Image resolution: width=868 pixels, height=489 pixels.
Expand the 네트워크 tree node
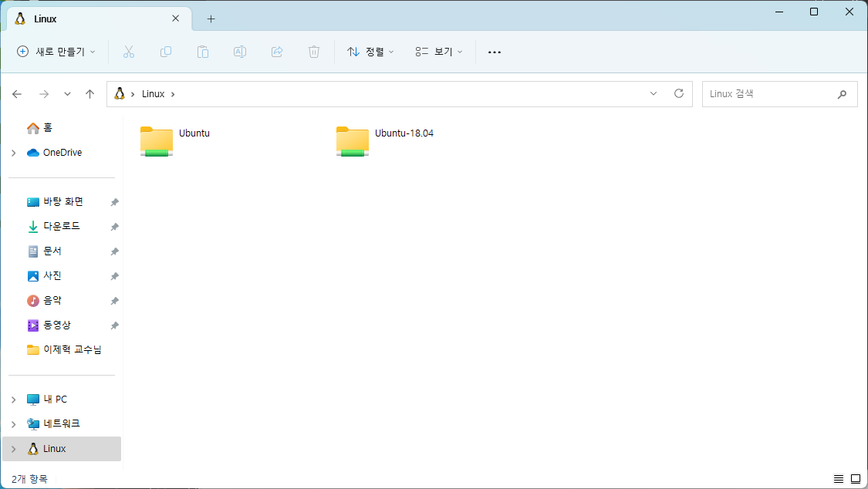[x=14, y=424]
